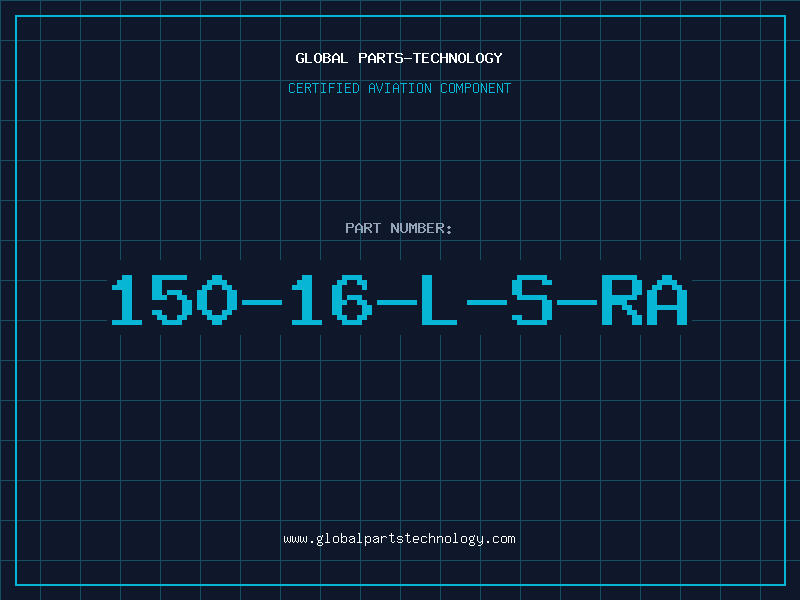Click the RA suffix of part number
Screen dimensions: 800x600
click(x=644, y=300)
